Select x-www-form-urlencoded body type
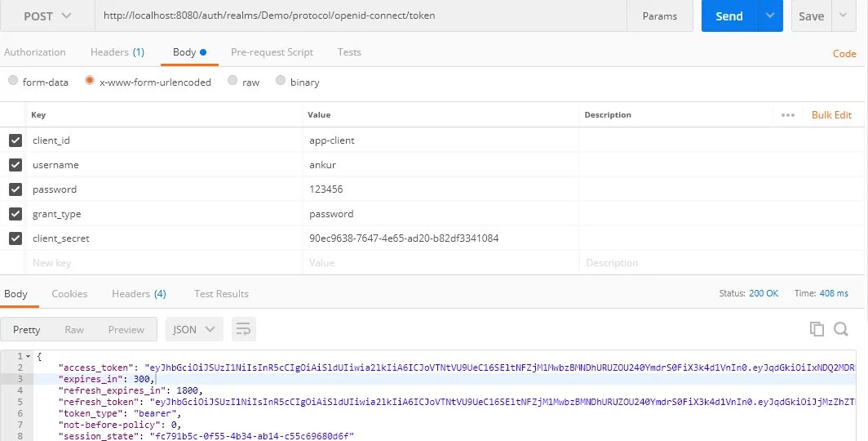 click(90, 81)
